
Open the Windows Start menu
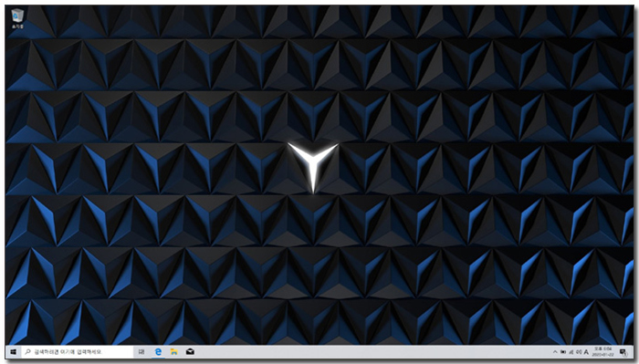pos(13,352)
